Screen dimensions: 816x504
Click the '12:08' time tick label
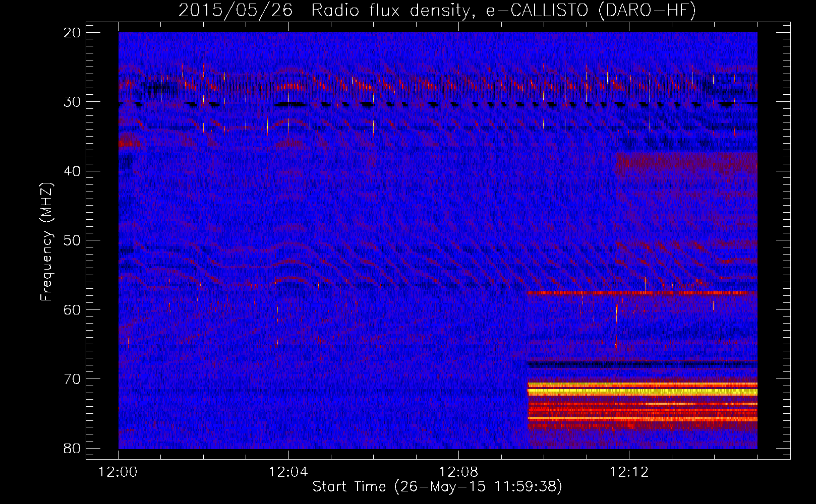click(x=459, y=472)
